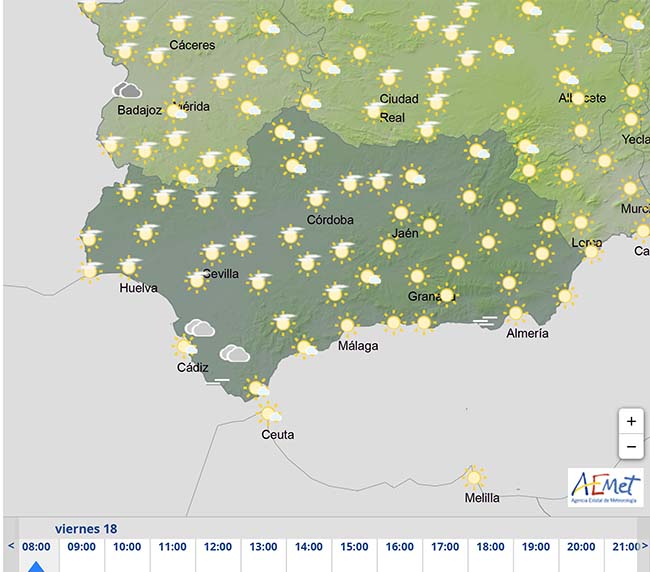The image size is (650, 572).
Task: Click the Ciudad Real city label
Action: click(x=399, y=108)
